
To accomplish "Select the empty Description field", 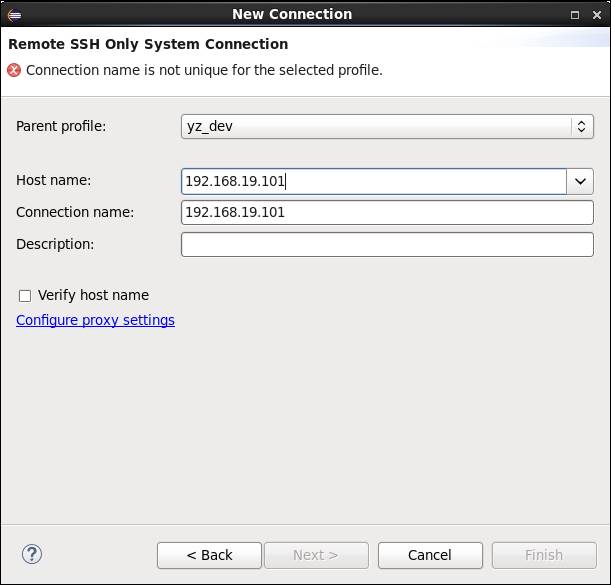I will 387,244.
